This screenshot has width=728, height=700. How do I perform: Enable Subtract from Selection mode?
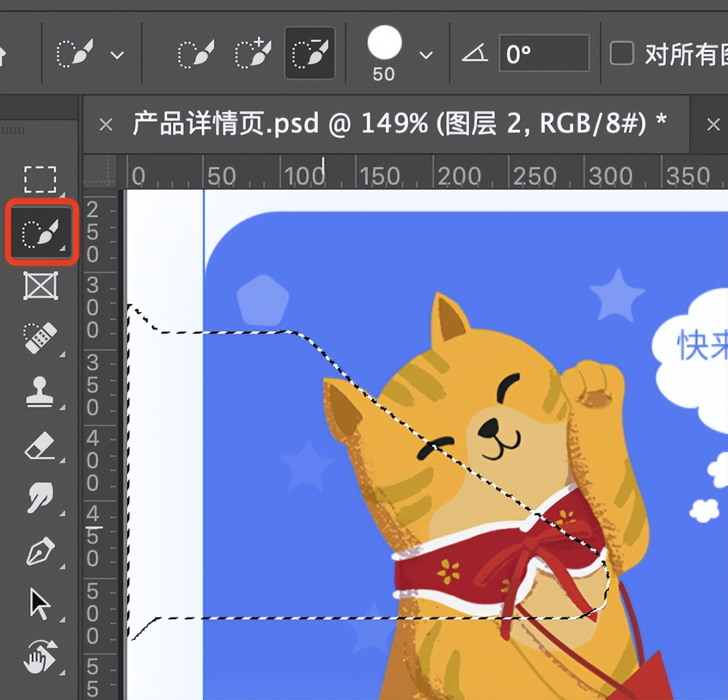[309, 53]
